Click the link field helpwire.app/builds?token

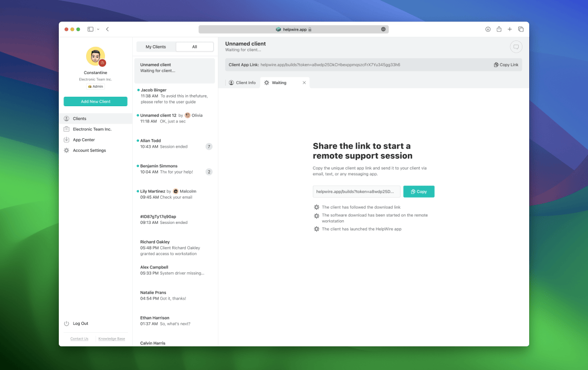(356, 192)
